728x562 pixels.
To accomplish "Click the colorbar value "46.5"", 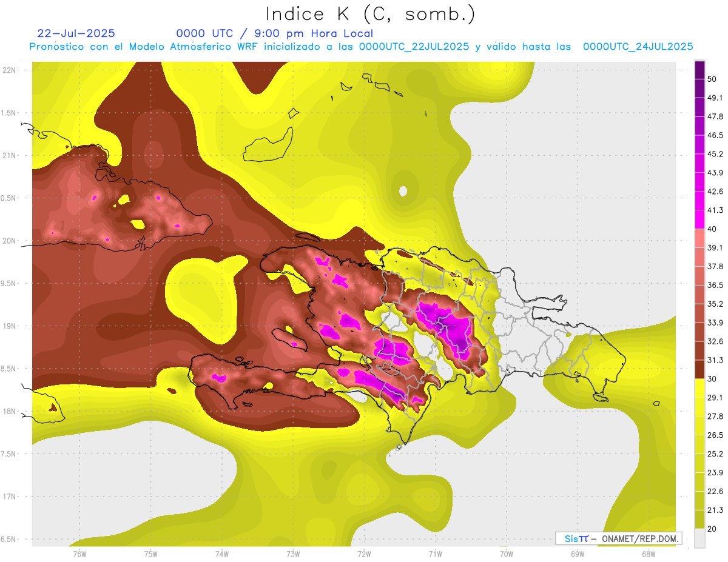I will [x=715, y=136].
